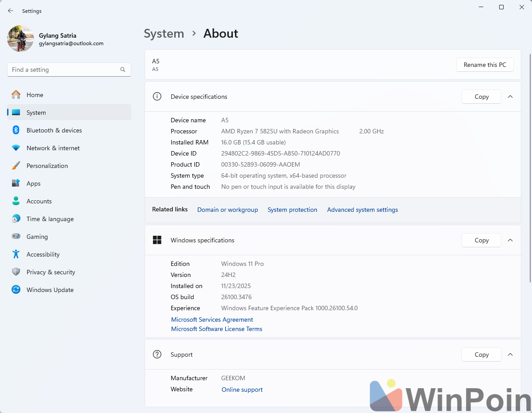This screenshot has height=413, width=532.
Task: Open Bluetooth & devices via its icon
Action: point(16,130)
